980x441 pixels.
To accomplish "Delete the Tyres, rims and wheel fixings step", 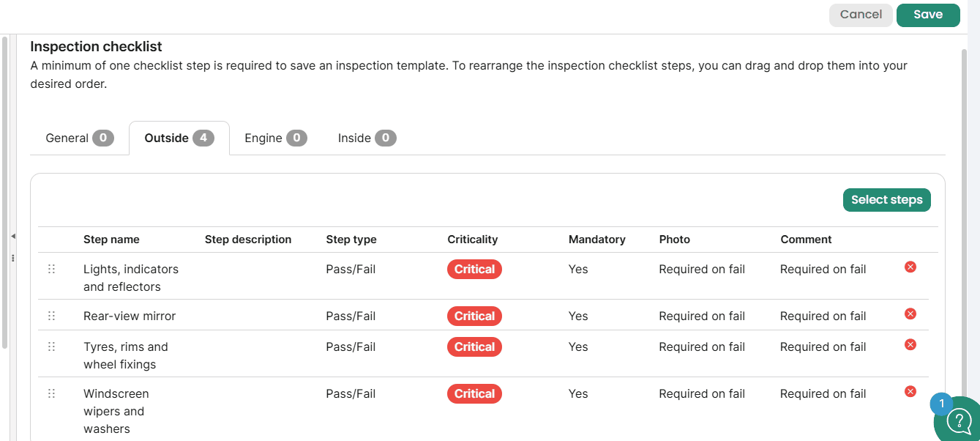I will click(x=910, y=344).
